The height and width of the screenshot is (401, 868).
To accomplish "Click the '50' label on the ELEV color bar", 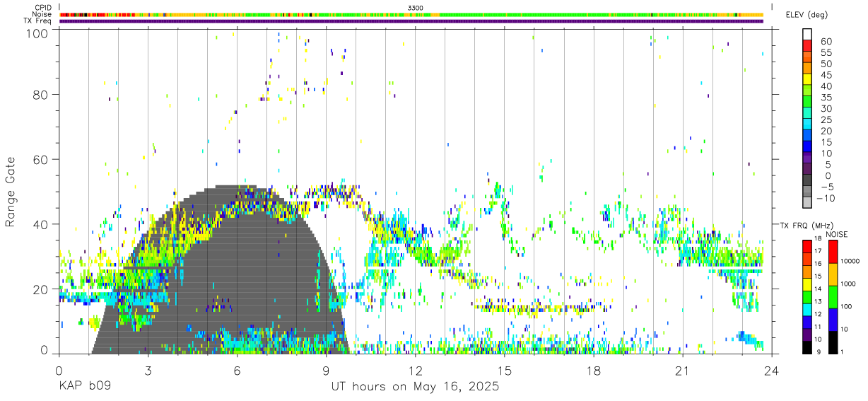I will pos(826,64).
